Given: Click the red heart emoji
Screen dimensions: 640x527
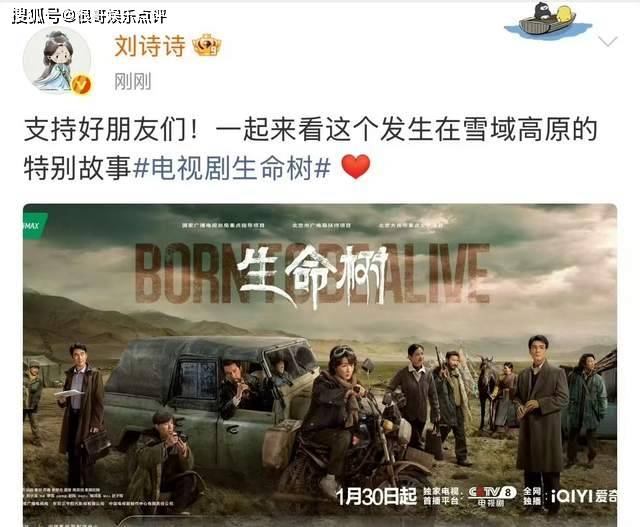Looking at the screenshot, I should [x=356, y=167].
